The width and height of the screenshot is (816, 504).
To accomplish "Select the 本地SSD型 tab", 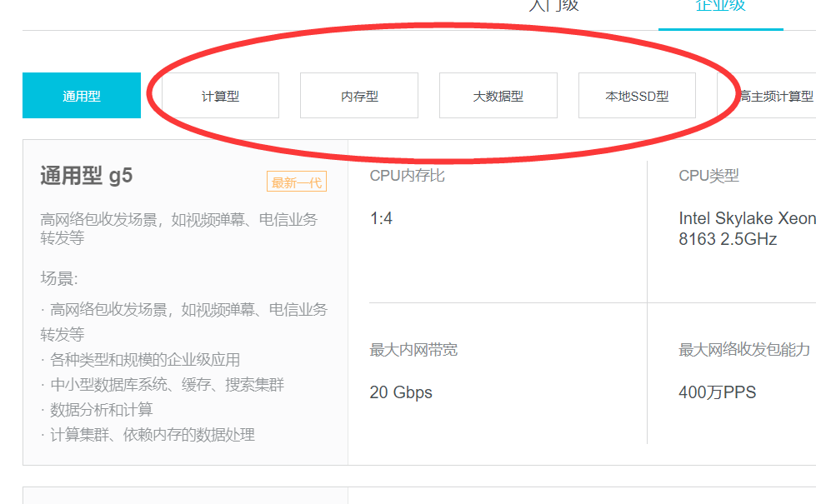I will (x=637, y=96).
